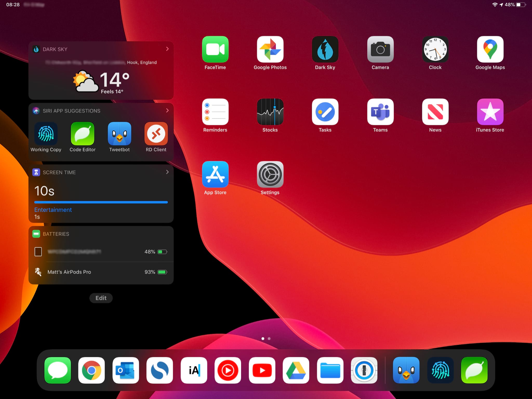Open Microsoft Teams
The height and width of the screenshot is (399, 532).
[x=380, y=112]
